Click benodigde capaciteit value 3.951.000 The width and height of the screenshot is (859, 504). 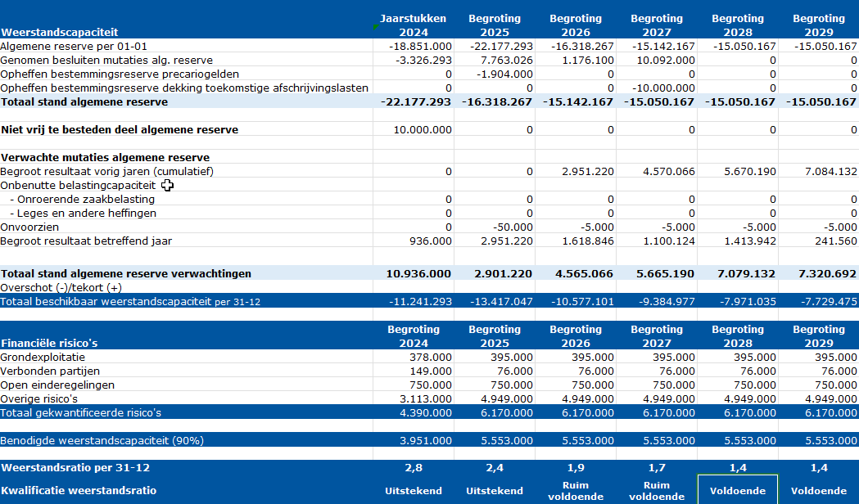(x=426, y=440)
